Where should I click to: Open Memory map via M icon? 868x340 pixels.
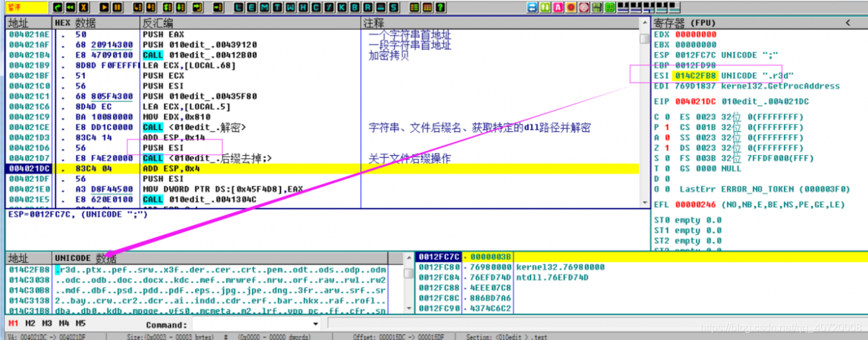(264, 7)
